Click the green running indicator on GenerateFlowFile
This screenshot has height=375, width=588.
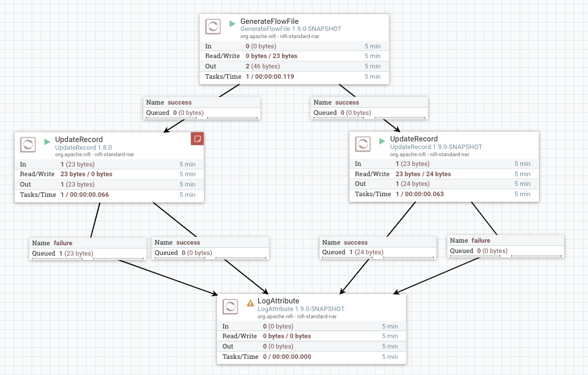coord(232,24)
